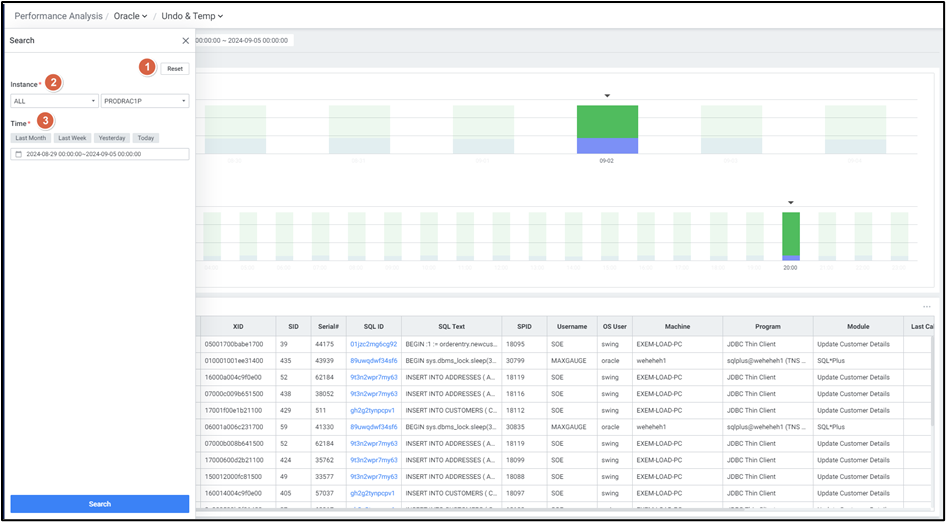Close the Search panel with X
946x522 pixels.
pyautogui.click(x=185, y=41)
